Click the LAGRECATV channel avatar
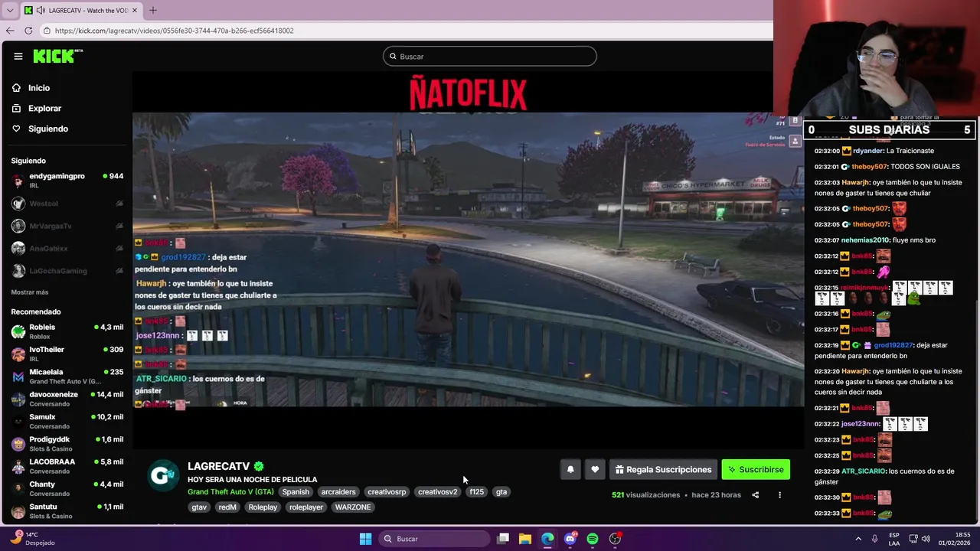Viewport: 980px width, 551px height. (162, 475)
